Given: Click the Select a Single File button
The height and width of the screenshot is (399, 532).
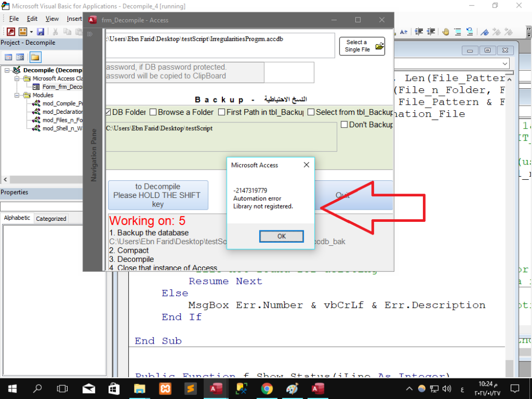Looking at the screenshot, I should point(362,46).
